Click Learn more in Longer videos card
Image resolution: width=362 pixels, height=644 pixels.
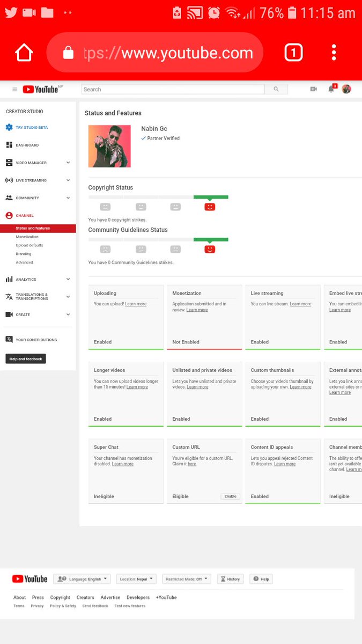(x=137, y=387)
